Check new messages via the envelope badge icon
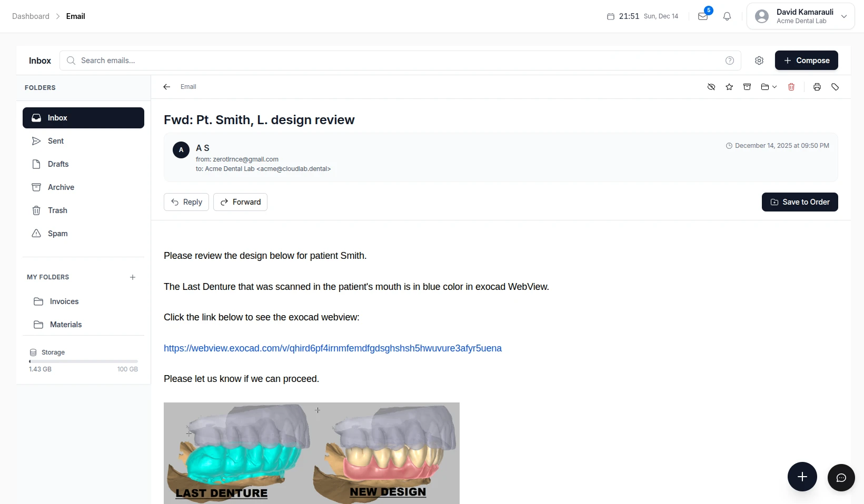 point(702,16)
